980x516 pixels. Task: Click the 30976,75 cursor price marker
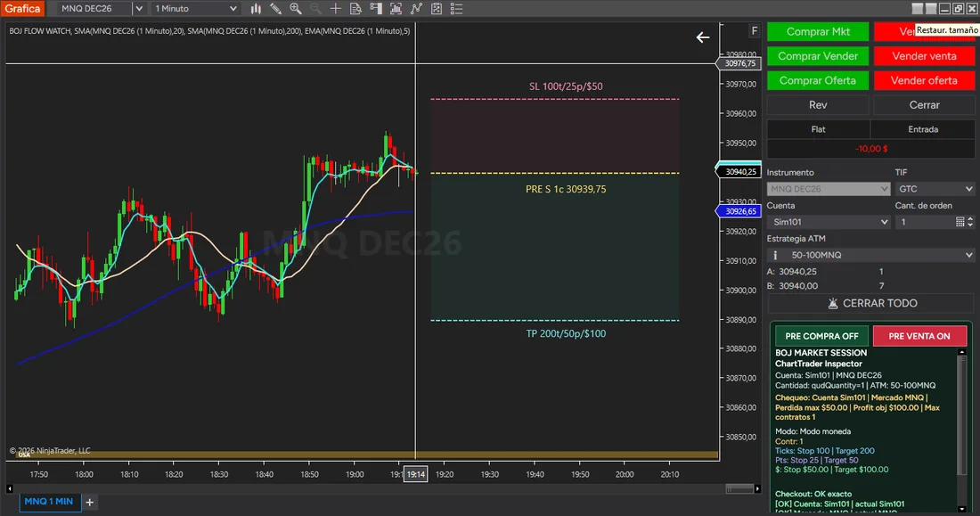tap(739, 63)
